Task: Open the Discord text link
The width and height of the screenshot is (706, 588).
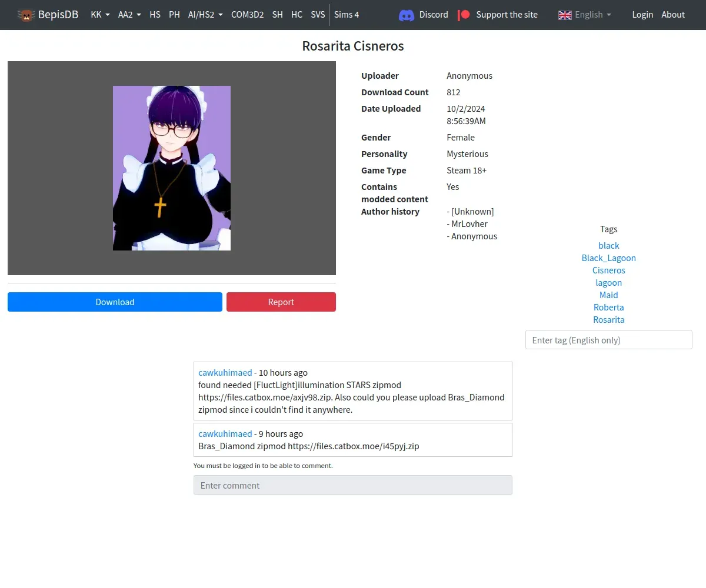Action: (434, 15)
